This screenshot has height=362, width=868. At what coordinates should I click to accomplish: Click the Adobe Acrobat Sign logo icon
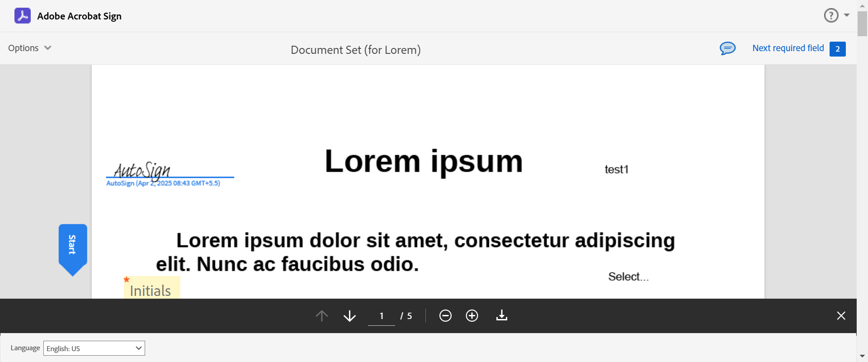coord(23,16)
